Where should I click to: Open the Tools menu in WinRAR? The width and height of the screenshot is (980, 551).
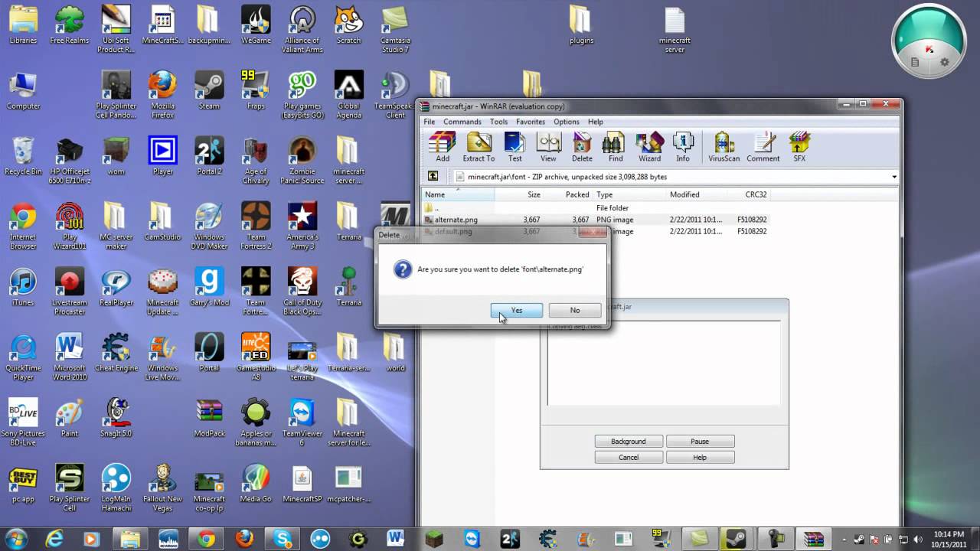[x=498, y=122]
